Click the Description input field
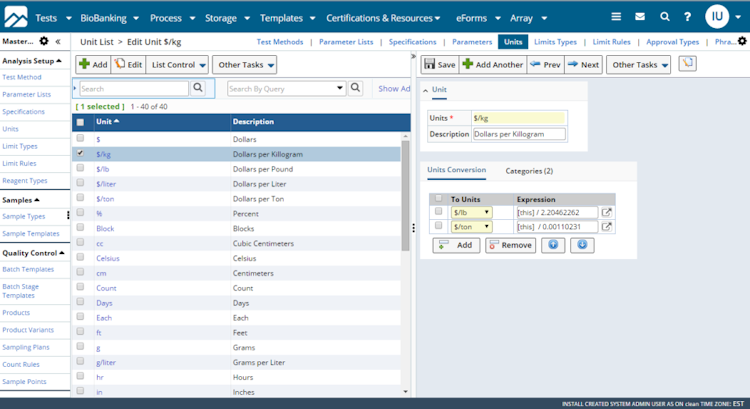This screenshot has height=409, width=750. [x=519, y=134]
